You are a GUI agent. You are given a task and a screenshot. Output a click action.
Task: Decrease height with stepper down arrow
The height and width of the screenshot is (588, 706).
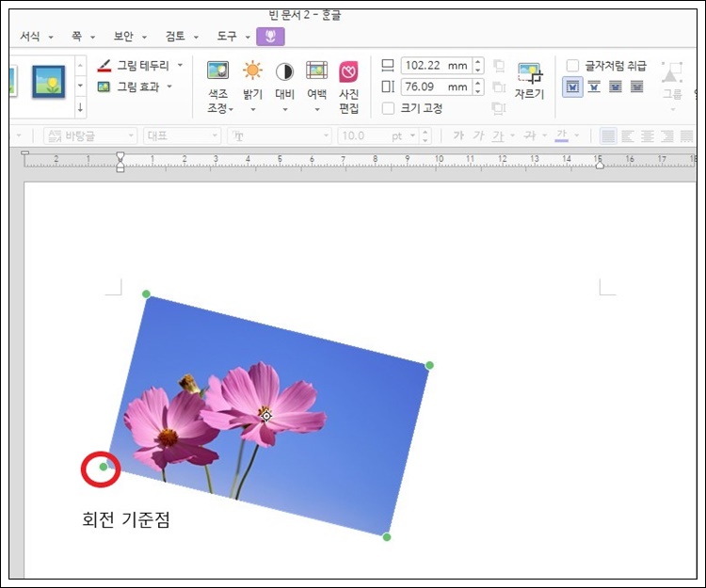point(478,91)
